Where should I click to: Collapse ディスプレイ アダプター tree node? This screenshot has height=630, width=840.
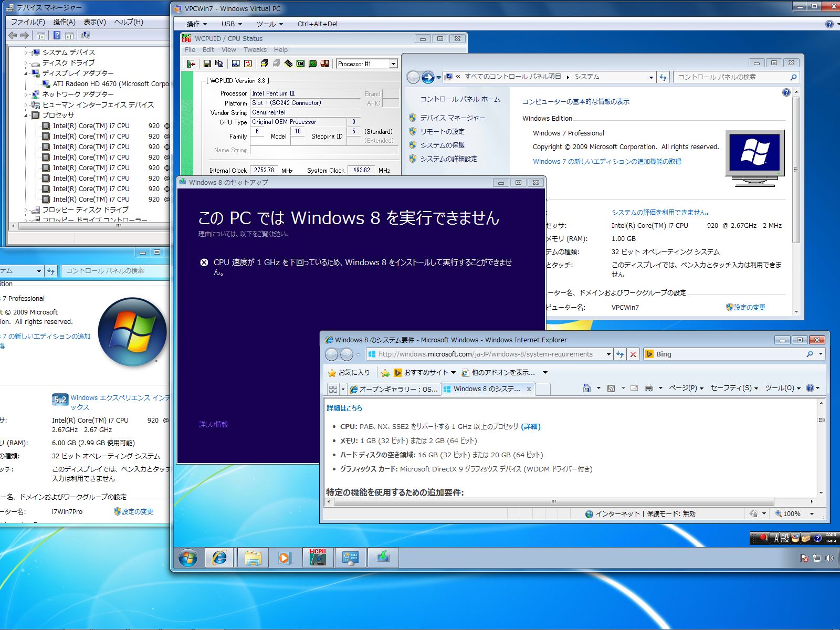coord(26,73)
